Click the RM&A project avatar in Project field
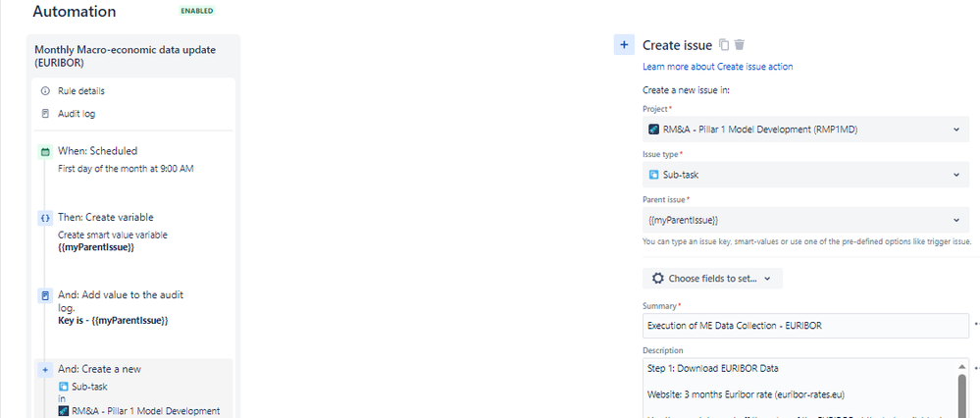The image size is (980, 418). coord(653,130)
